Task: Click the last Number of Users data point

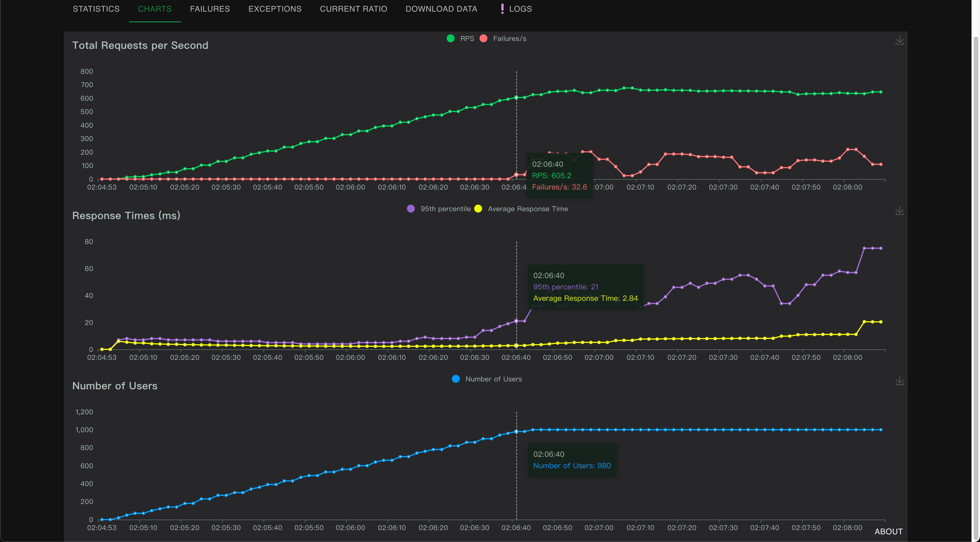Action: (881, 430)
